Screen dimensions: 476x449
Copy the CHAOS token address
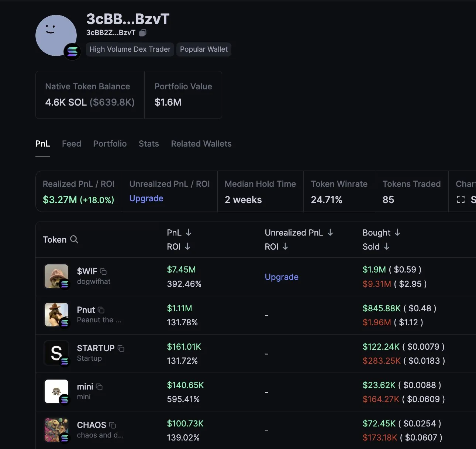[113, 425]
